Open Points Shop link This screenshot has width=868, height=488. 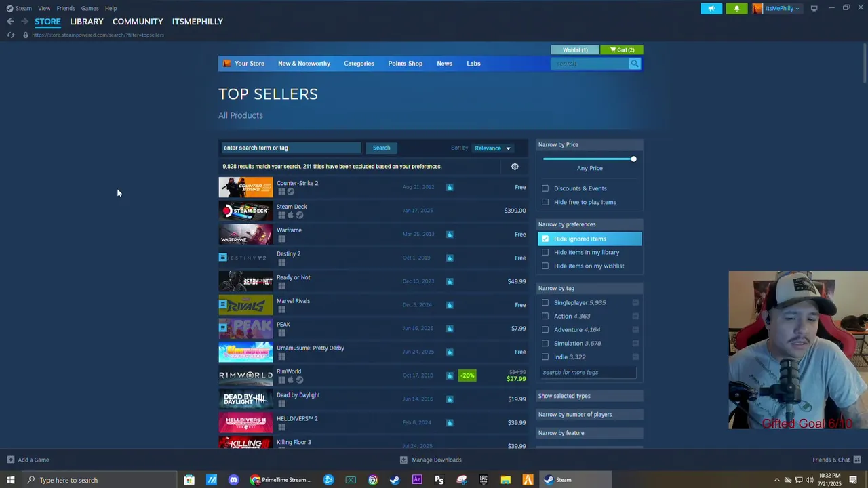pos(405,64)
